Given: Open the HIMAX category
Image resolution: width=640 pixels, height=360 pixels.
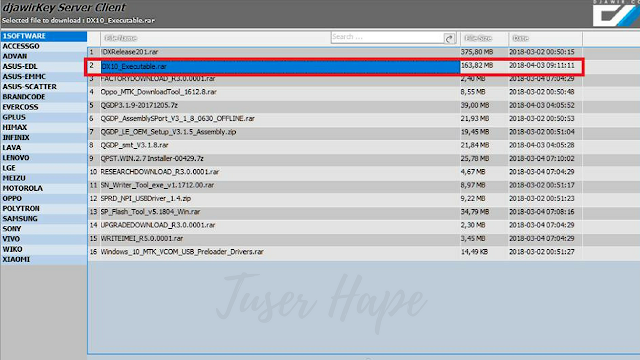Looking at the screenshot, I should (x=44, y=127).
